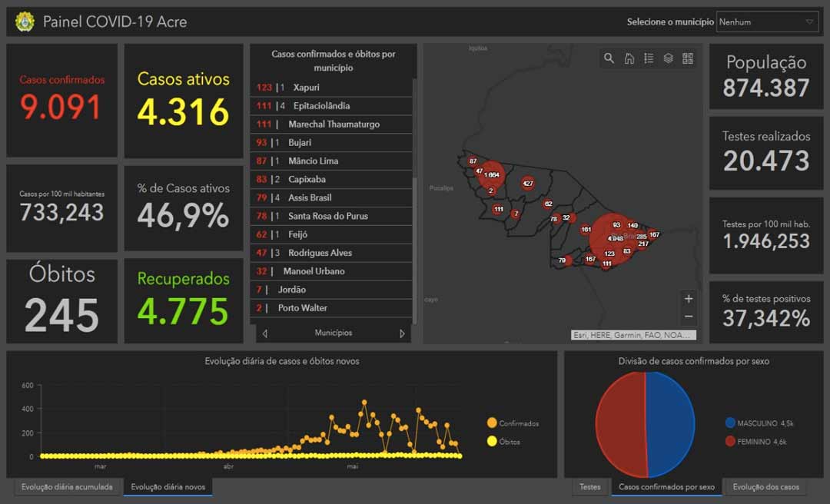Click the Acre state coat of arms logo
Viewport: 830px width, 504px height.
click(x=25, y=22)
